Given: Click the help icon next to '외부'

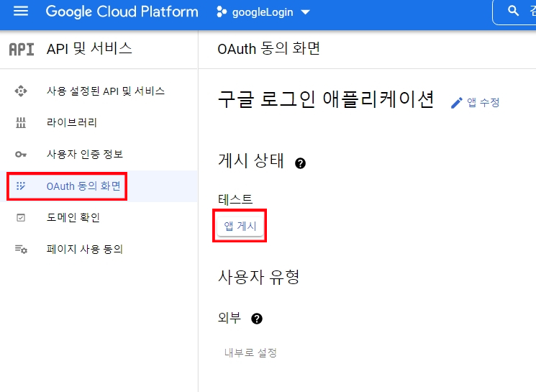Looking at the screenshot, I should tap(257, 319).
